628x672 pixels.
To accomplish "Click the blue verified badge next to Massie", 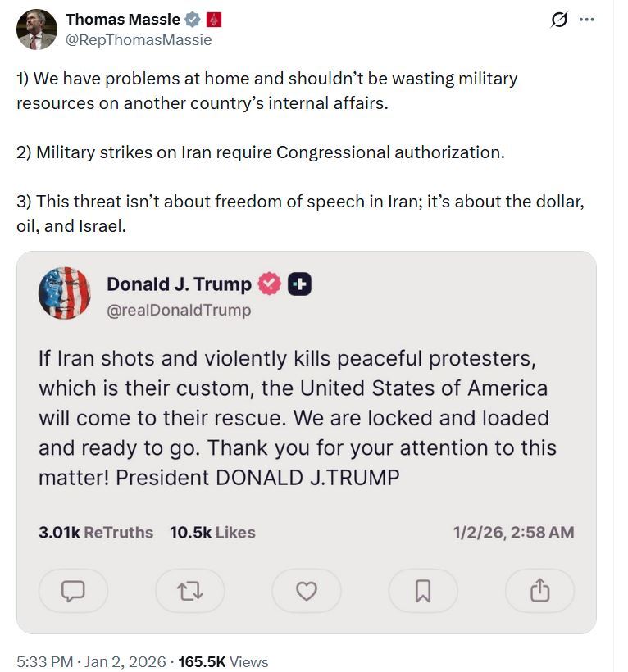I will pos(193,20).
